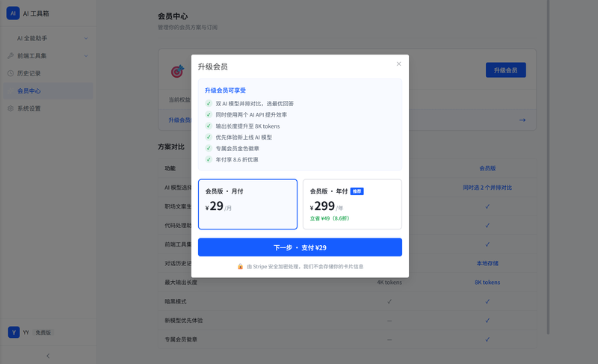Click the Y user avatar
This screenshot has width=598, height=364.
13,333
